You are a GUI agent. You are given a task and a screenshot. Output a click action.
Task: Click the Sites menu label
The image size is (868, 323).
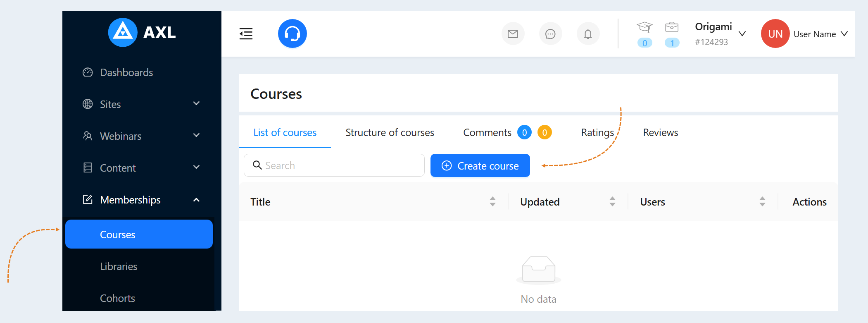tap(110, 104)
